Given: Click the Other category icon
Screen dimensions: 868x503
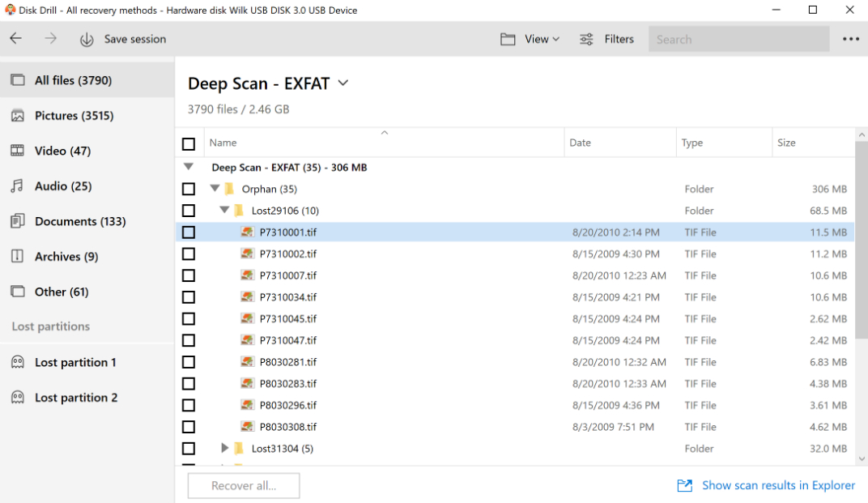Looking at the screenshot, I should [x=18, y=292].
